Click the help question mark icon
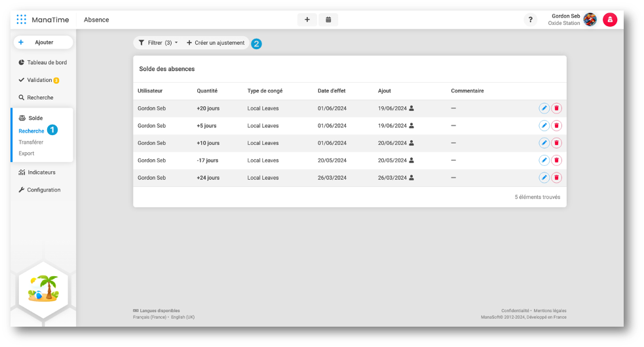 530,20
